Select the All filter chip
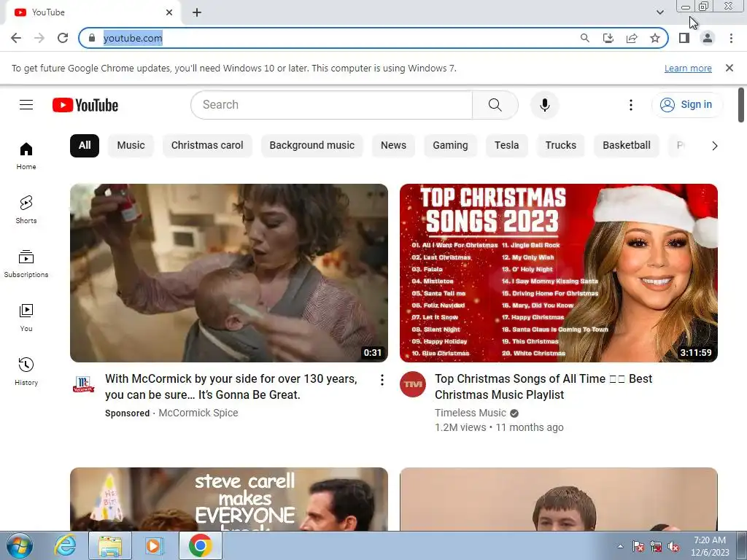Viewport: 747px width, 560px height. tap(85, 145)
